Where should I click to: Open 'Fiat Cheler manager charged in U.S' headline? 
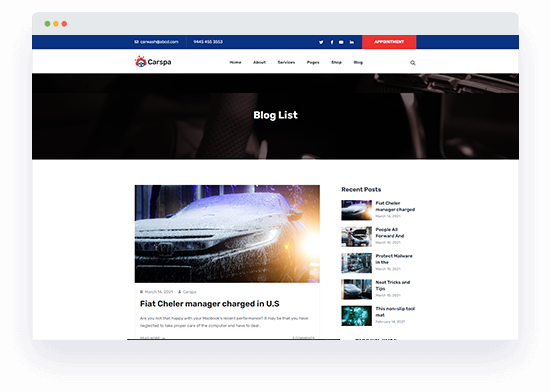(x=209, y=304)
